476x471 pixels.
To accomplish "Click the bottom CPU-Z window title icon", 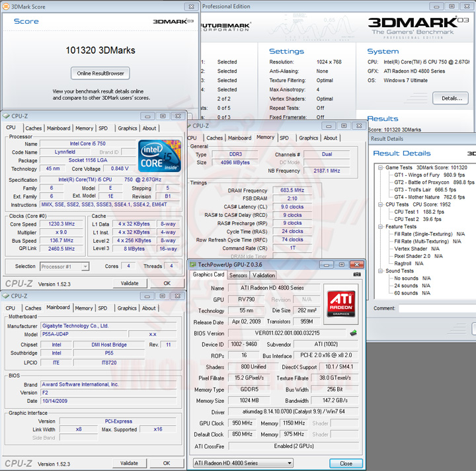I will (5, 296).
